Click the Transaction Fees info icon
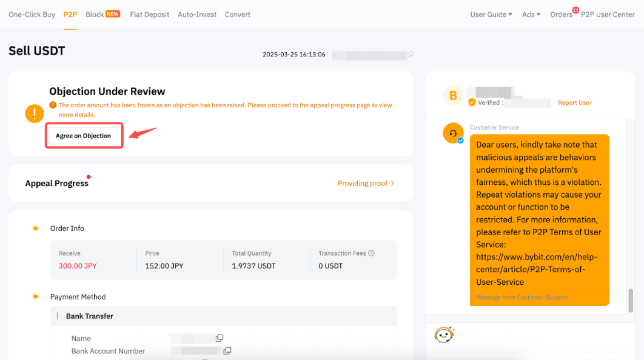Image resolution: width=644 pixels, height=360 pixels. point(371,253)
